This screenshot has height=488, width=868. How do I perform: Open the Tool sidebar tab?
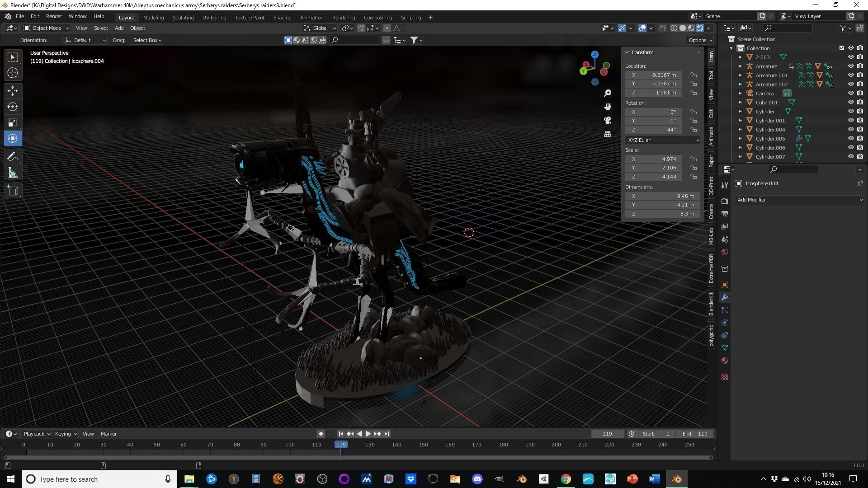(711, 75)
